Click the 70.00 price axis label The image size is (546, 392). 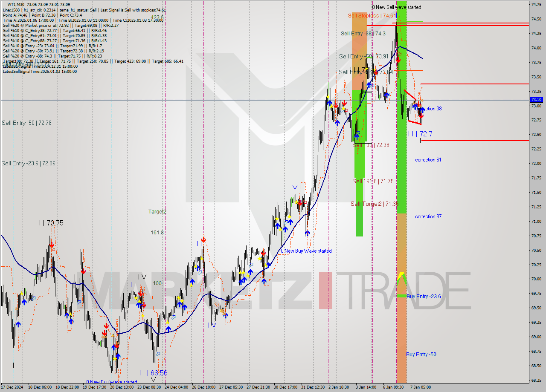click(x=536, y=279)
